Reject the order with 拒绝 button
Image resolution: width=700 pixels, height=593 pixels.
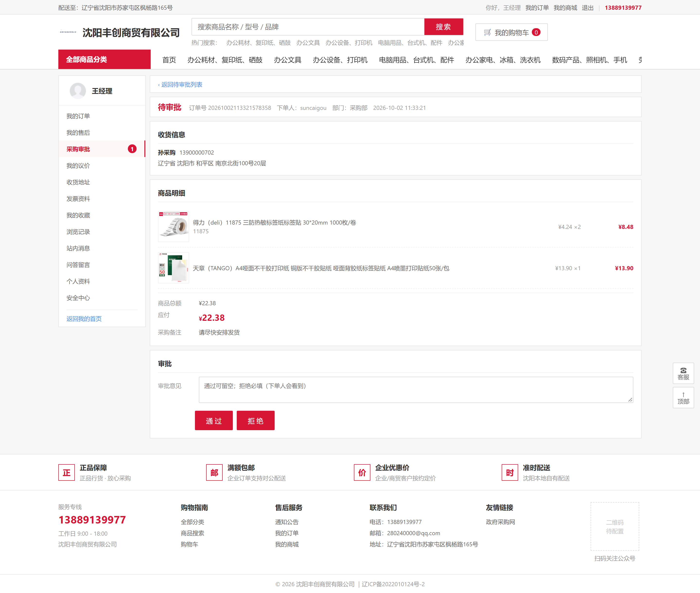pyautogui.click(x=255, y=420)
